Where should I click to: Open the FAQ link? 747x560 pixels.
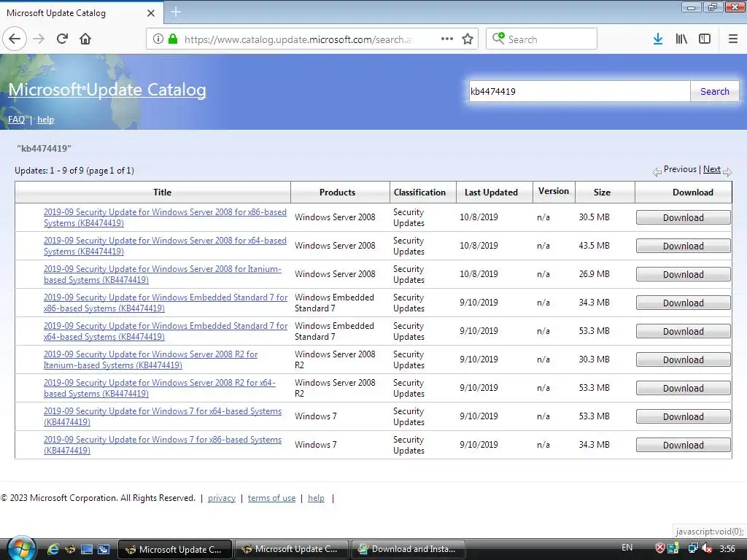click(16, 120)
